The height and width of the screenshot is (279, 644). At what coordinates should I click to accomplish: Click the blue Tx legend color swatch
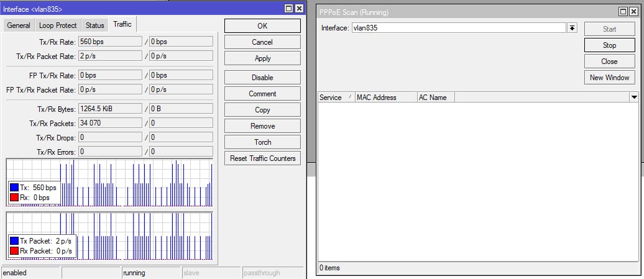[x=14, y=188]
